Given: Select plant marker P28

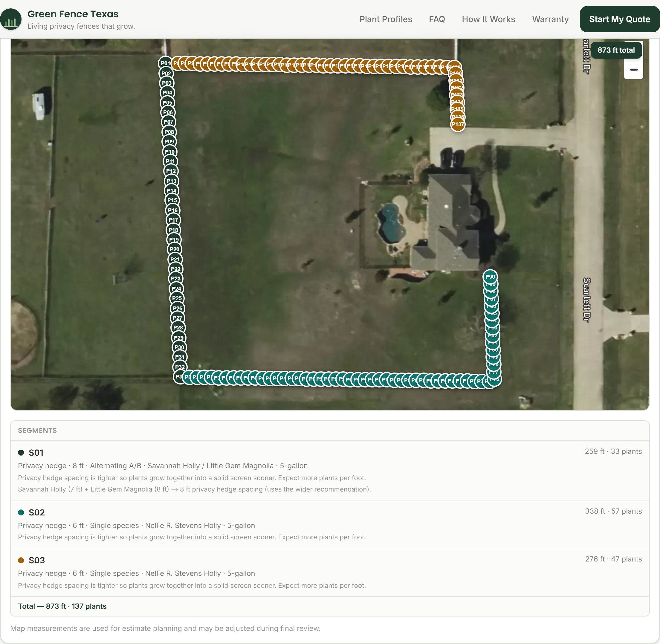Looking at the screenshot, I should (178, 328).
